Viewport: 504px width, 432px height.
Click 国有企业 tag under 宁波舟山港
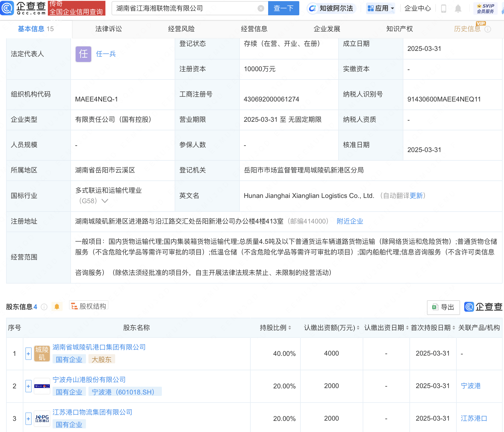pyautogui.click(x=69, y=392)
